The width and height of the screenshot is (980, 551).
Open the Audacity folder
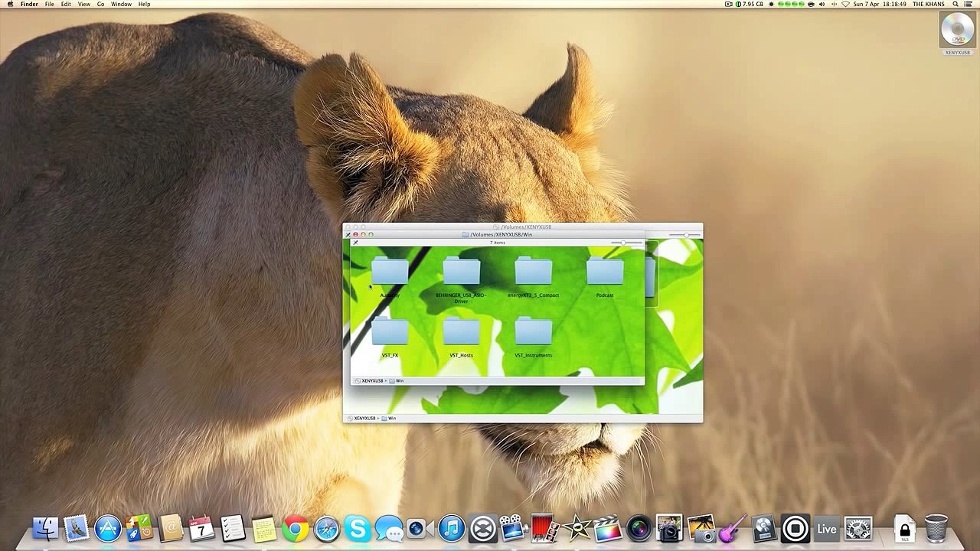pyautogui.click(x=390, y=272)
